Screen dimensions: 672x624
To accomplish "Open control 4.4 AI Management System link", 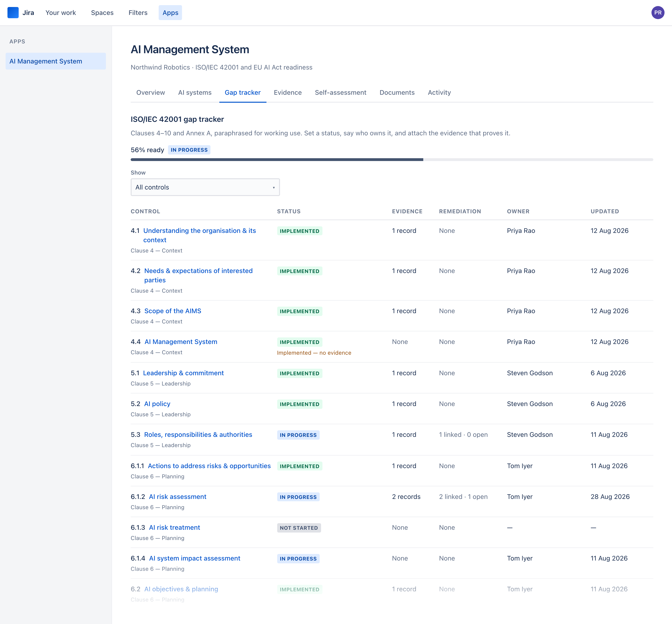I will (x=181, y=342).
